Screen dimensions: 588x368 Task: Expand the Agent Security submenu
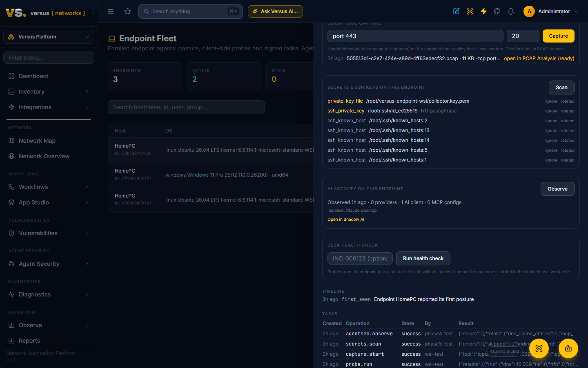pyautogui.click(x=49, y=264)
